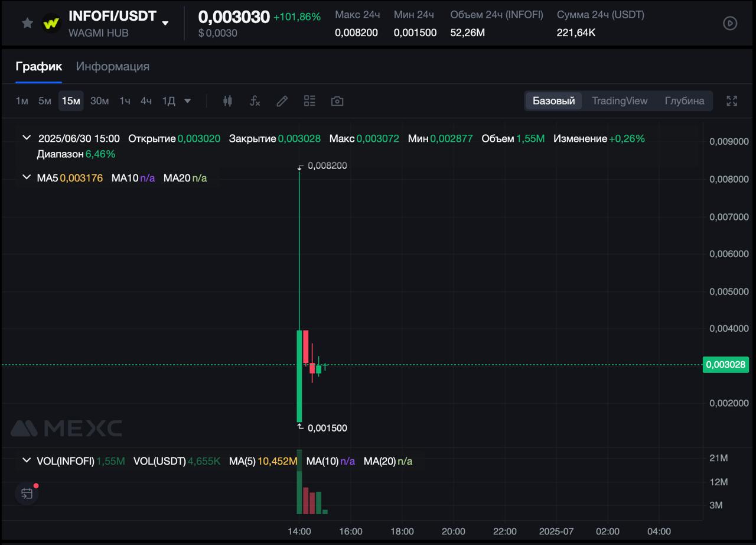Click the last price 0,003030 in header
The width and height of the screenshot is (756, 545).
pos(234,17)
